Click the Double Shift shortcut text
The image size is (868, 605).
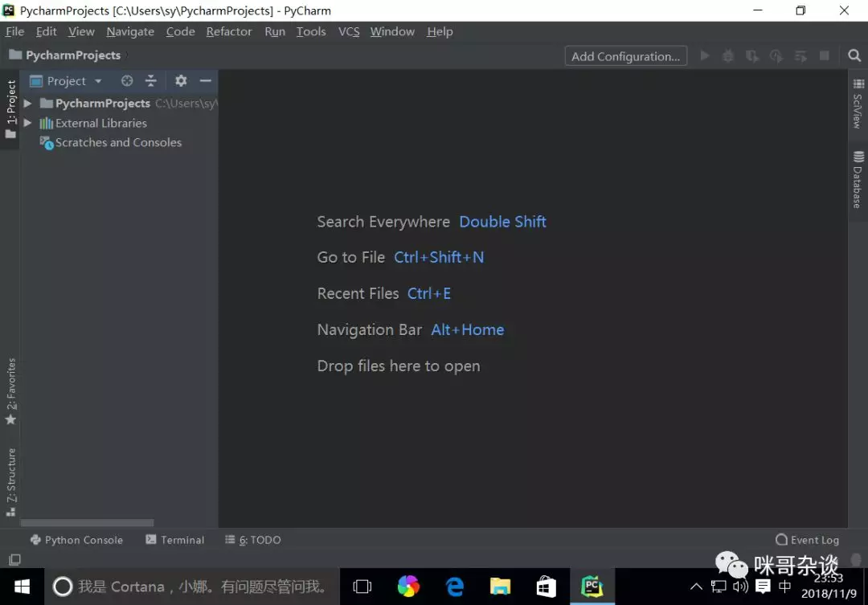(502, 222)
